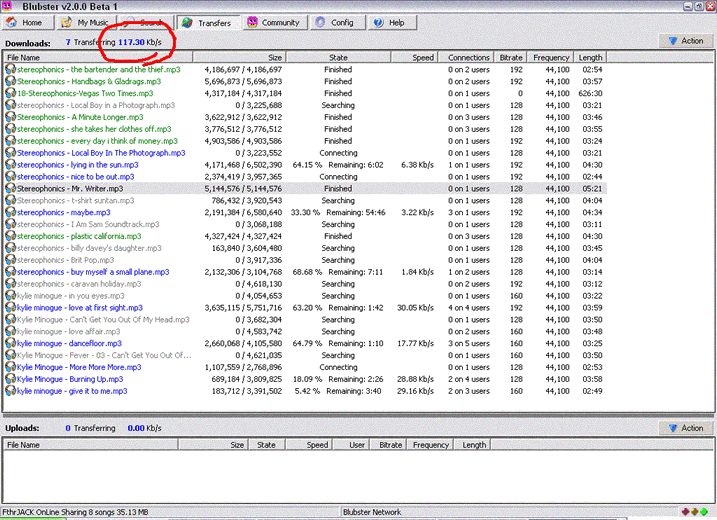Click headphone icon for Burning Up

pyautogui.click(x=10, y=379)
